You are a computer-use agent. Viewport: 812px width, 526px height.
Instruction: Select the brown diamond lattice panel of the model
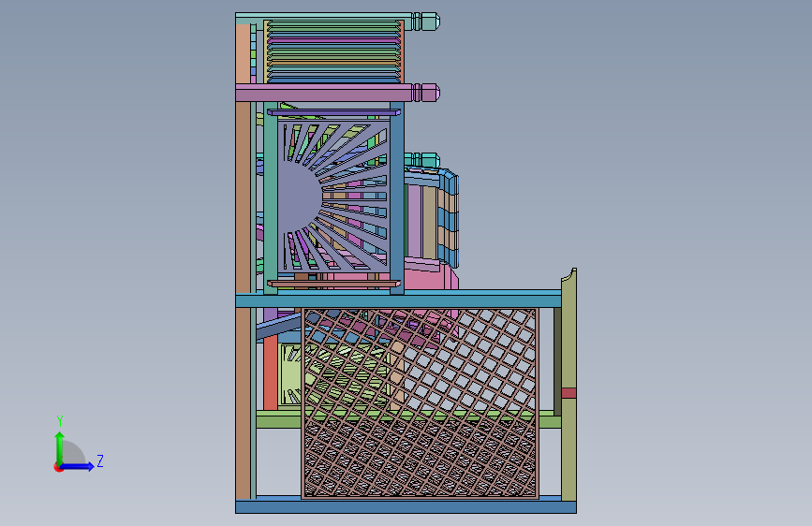point(420,403)
